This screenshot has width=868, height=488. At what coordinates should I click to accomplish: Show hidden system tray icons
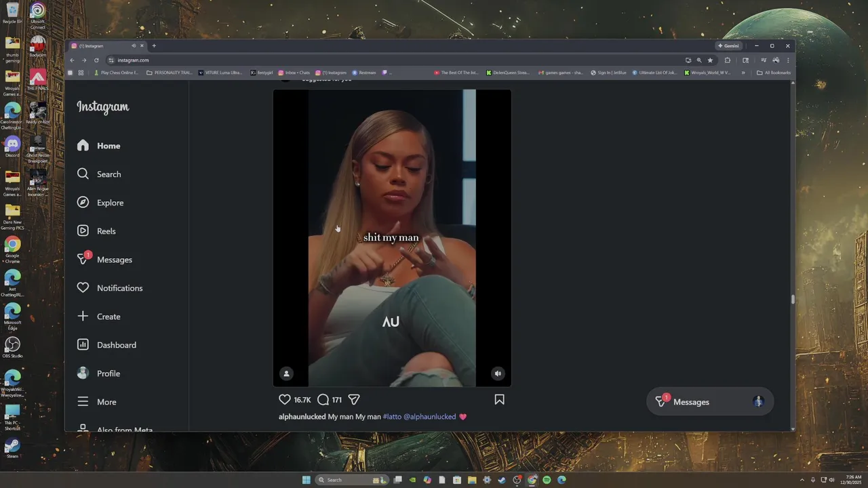[x=802, y=480]
